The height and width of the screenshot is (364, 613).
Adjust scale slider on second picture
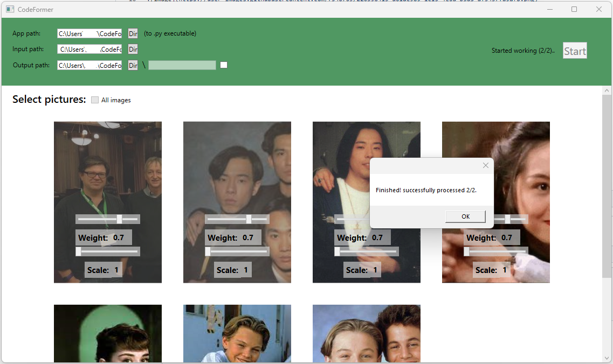(x=237, y=251)
